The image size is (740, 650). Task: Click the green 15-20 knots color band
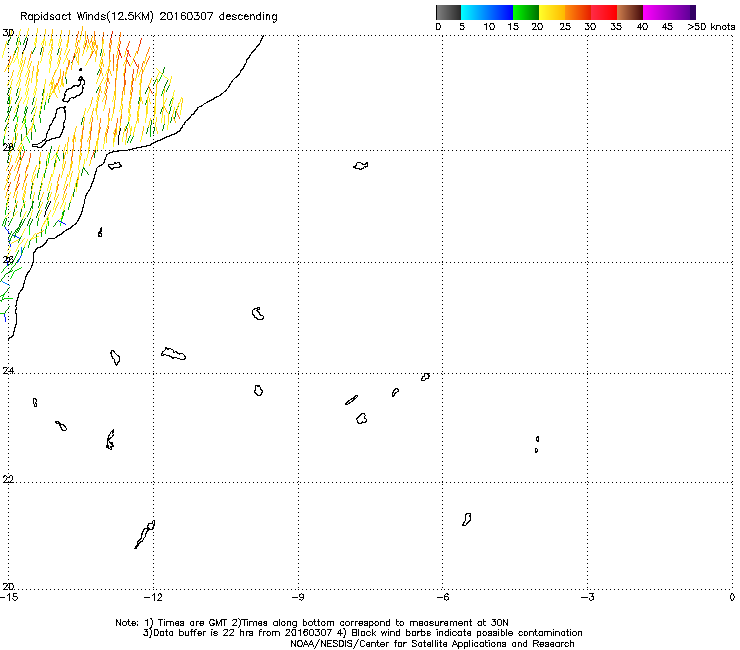pyautogui.click(x=526, y=12)
